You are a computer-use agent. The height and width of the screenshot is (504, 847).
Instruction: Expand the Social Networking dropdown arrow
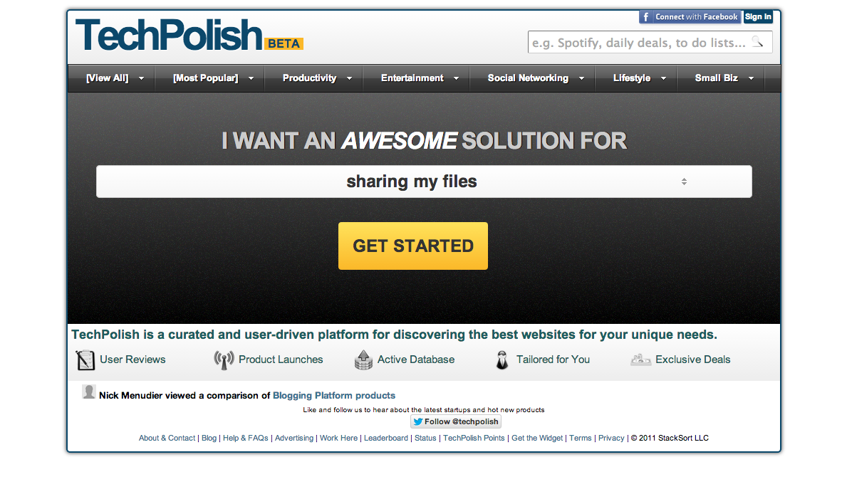click(582, 79)
